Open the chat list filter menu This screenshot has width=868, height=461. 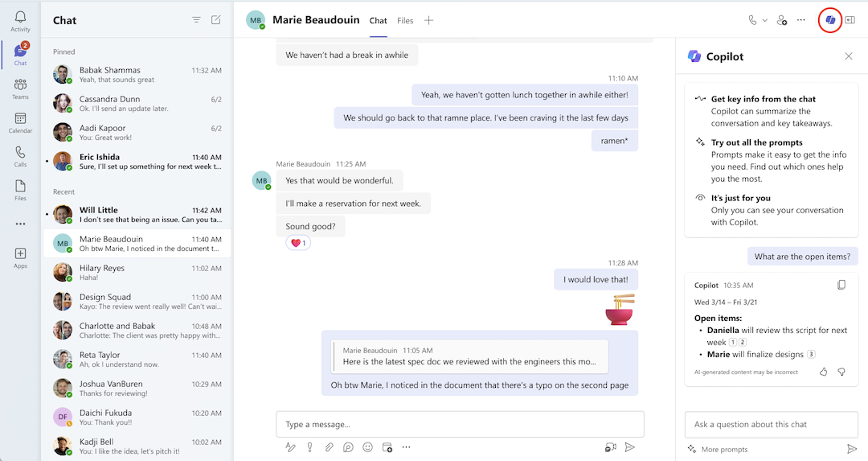pyautogui.click(x=196, y=20)
